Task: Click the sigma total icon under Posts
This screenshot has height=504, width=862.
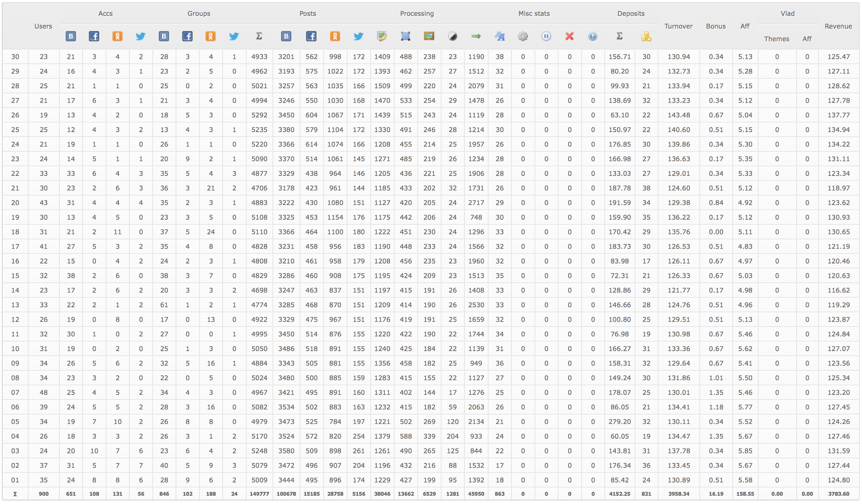Action: pyautogui.click(x=259, y=36)
